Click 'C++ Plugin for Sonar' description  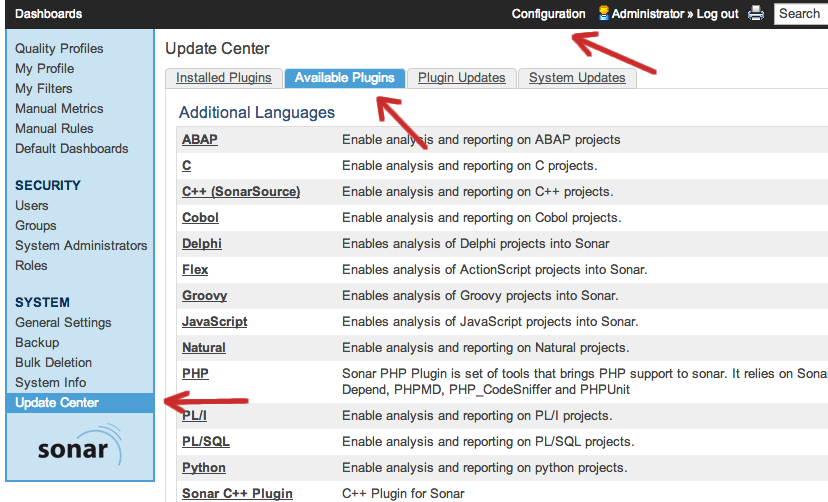tap(403, 494)
